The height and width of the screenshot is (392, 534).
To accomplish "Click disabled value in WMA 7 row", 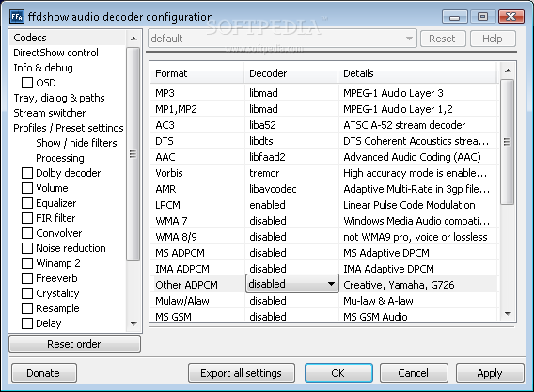I will [268, 221].
